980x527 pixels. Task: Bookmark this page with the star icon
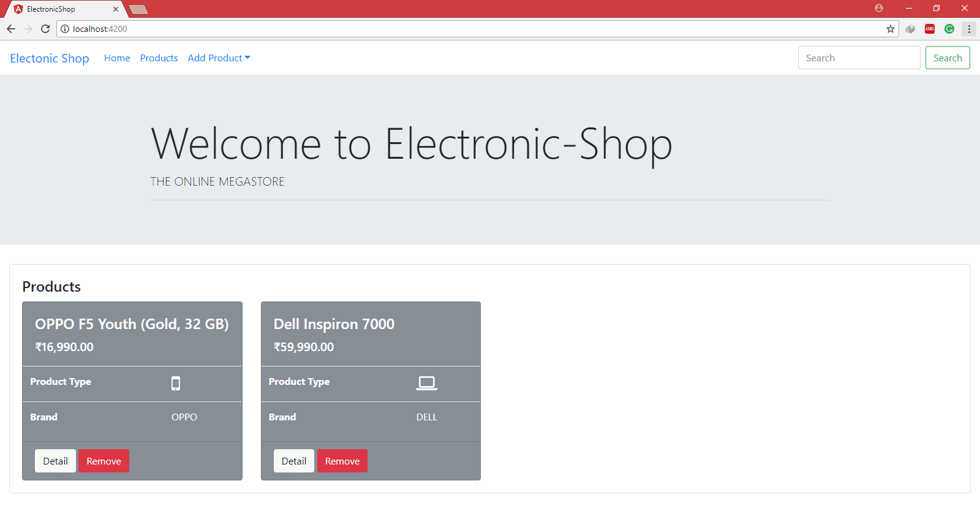pyautogui.click(x=891, y=29)
